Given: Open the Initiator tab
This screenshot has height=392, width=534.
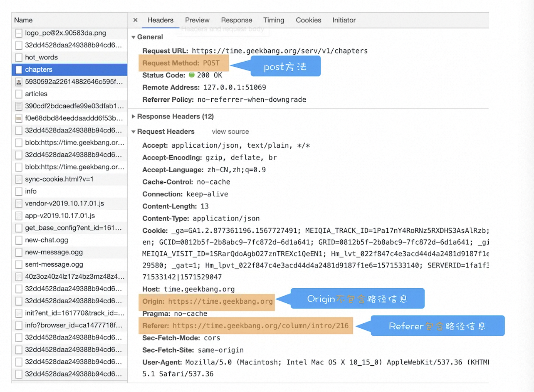Looking at the screenshot, I should point(344,20).
